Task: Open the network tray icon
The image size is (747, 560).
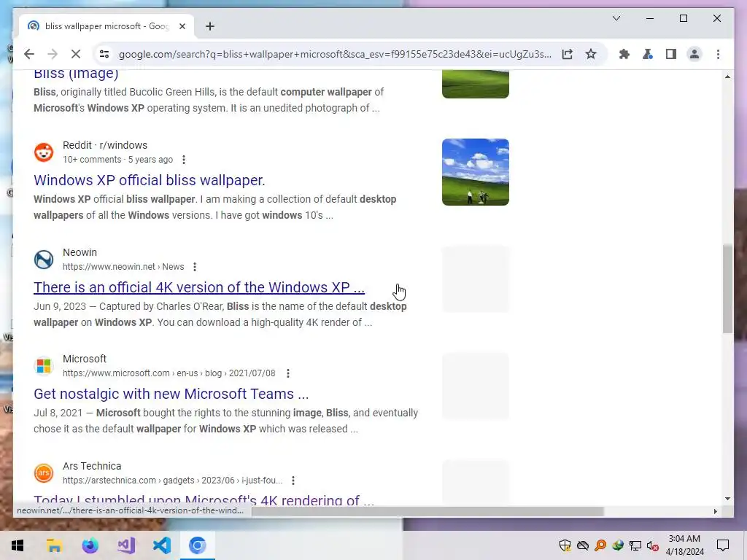Action: coord(635,545)
